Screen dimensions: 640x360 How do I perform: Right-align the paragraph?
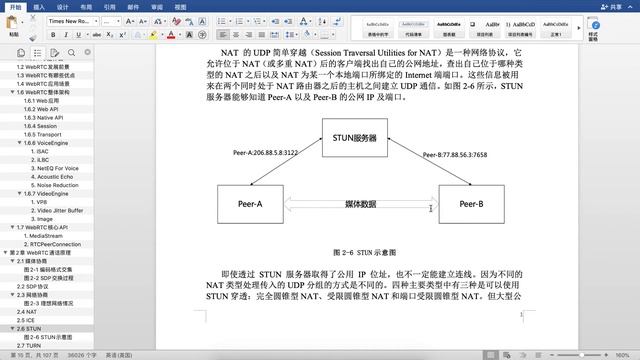point(249,35)
